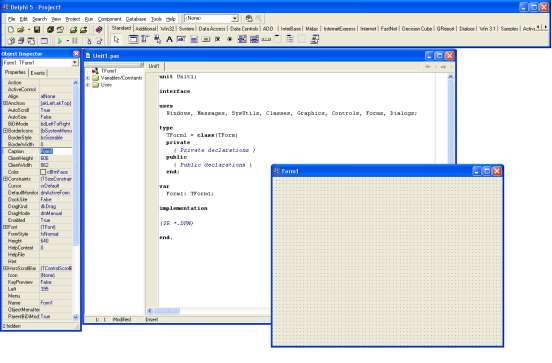Click the Save All toolbar icon
552x363 pixels.
tap(50, 30)
